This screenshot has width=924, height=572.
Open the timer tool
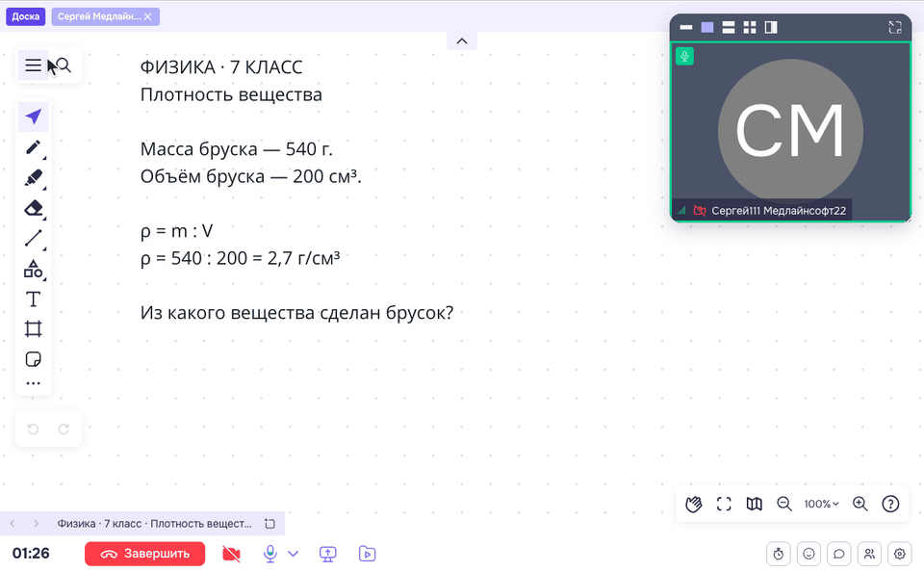[x=779, y=555]
